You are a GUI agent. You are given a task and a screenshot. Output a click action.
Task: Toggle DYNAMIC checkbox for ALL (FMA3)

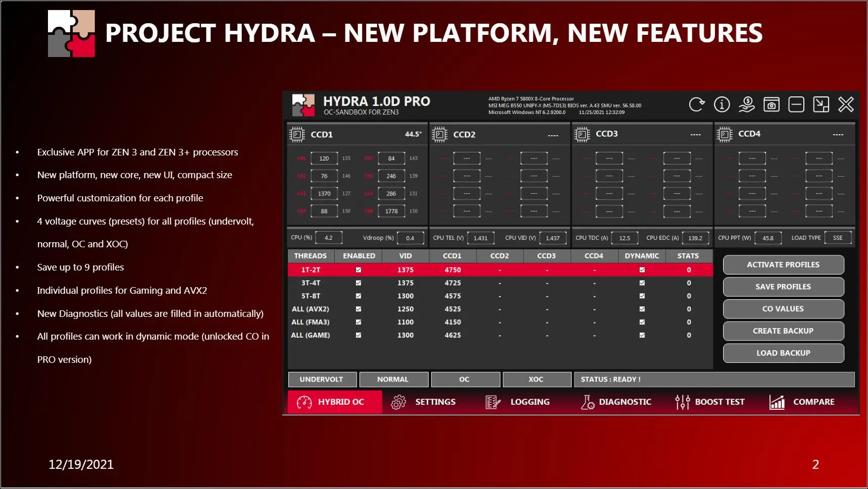[642, 322]
